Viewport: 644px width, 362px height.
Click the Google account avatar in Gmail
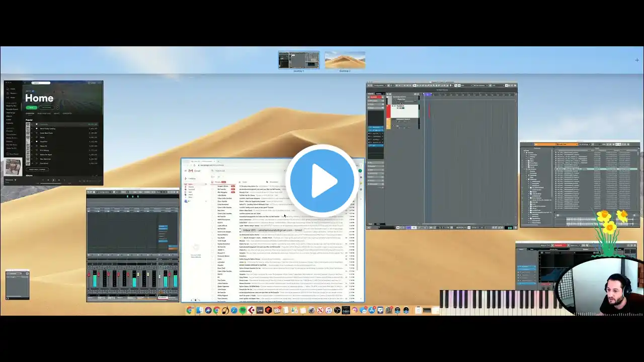[x=360, y=171]
